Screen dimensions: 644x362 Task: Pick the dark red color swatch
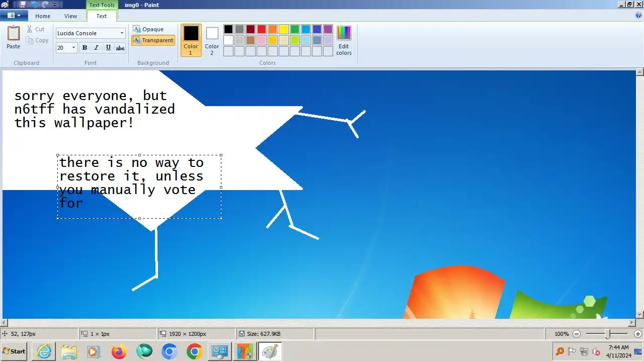(x=251, y=29)
